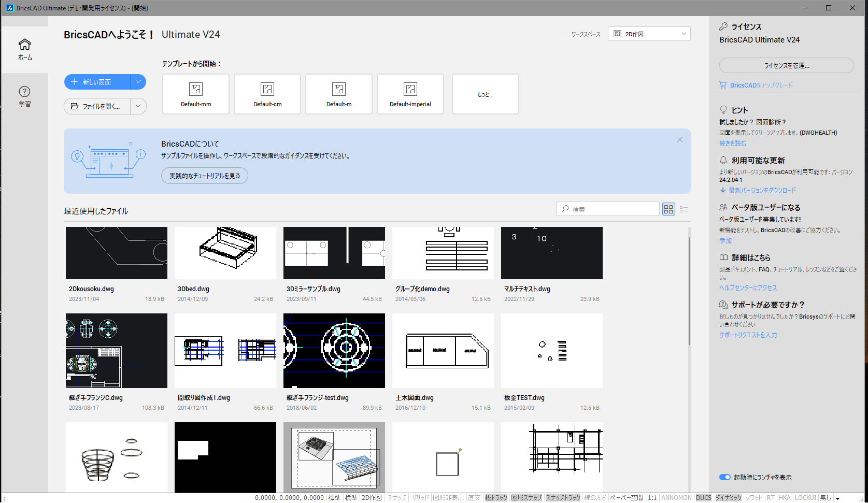Click the もっと... templates tile
868x503 pixels.
coord(486,94)
